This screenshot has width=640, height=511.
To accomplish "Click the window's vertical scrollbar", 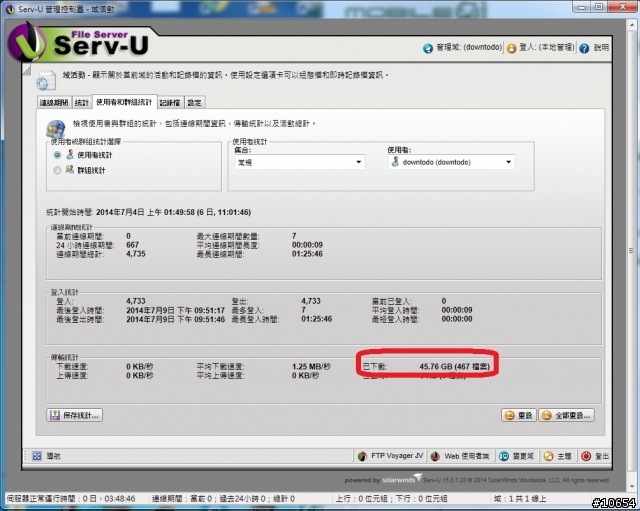I will [631, 253].
